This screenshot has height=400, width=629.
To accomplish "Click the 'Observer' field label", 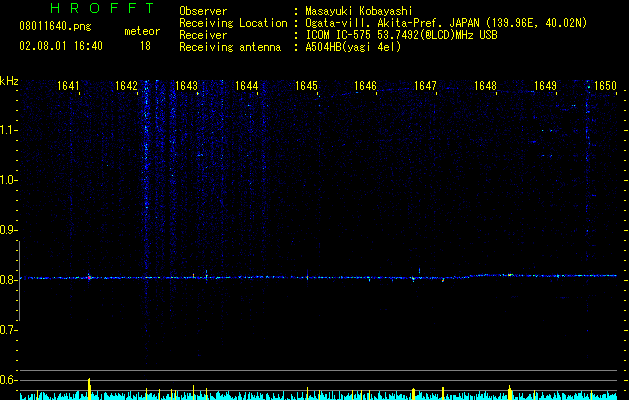I will [x=203, y=11].
